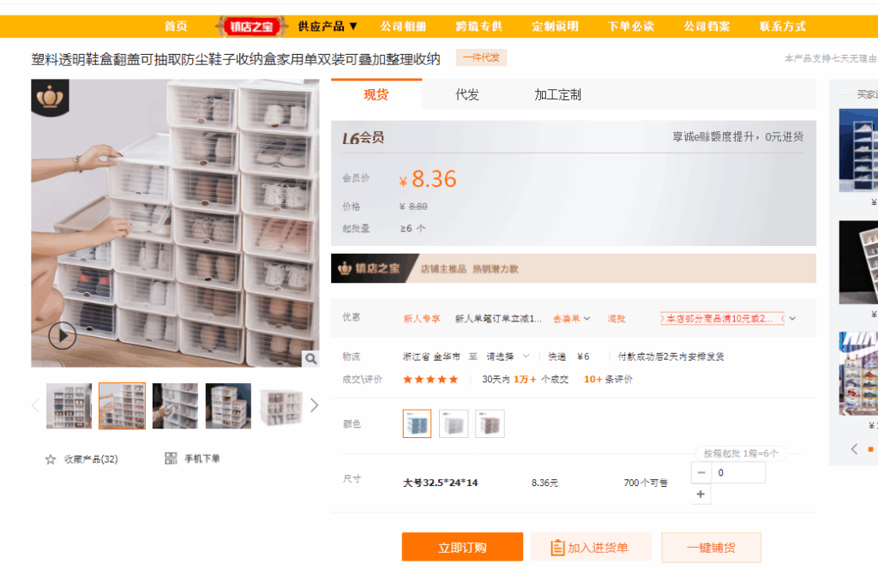Open the 供应产品 dropdown menu
The image size is (878, 588).
[328, 27]
